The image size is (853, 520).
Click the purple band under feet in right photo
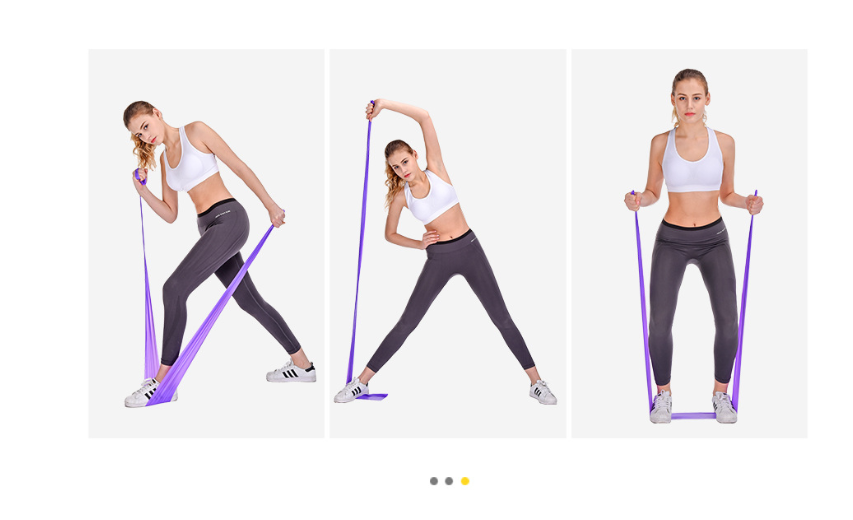coord(693,416)
